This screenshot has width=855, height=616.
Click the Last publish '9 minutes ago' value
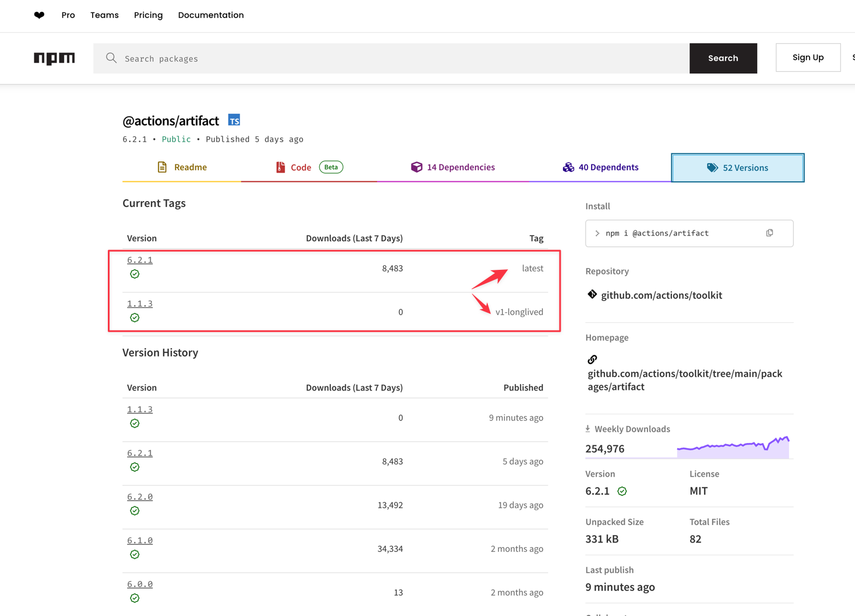[x=620, y=587]
